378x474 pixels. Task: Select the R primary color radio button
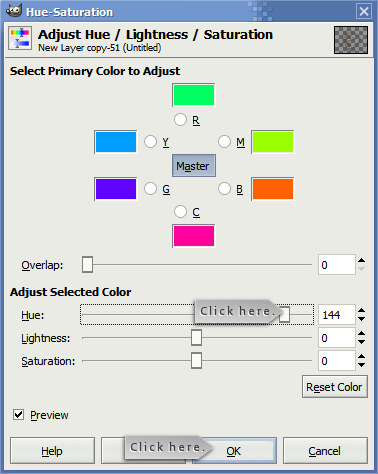click(180, 120)
